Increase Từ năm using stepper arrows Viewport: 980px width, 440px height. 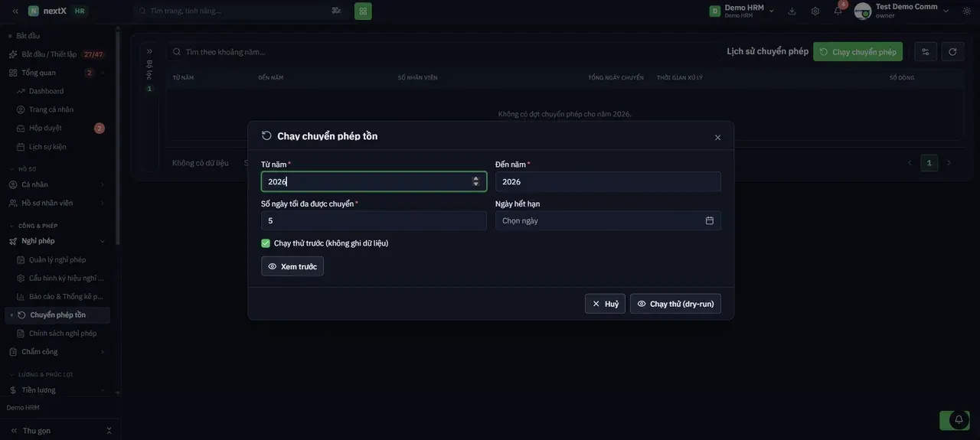[475, 178]
